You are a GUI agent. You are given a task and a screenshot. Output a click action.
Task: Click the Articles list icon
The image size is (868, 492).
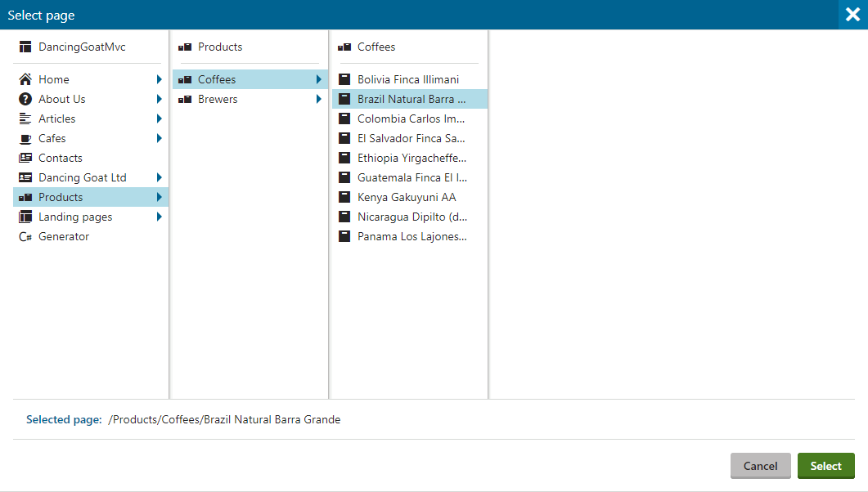(x=24, y=119)
